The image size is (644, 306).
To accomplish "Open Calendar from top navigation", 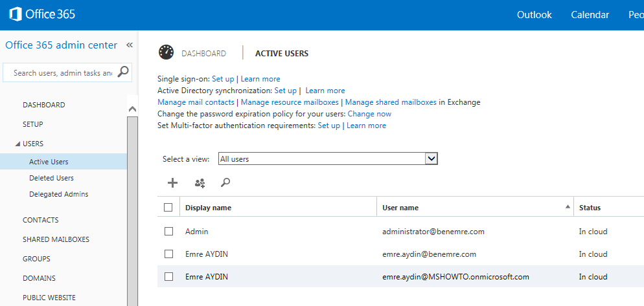I will coord(590,15).
